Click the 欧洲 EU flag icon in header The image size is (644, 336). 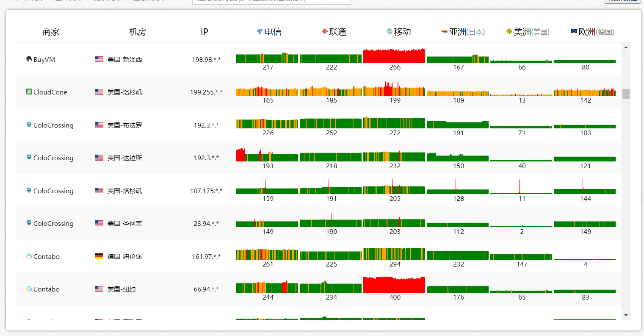574,31
